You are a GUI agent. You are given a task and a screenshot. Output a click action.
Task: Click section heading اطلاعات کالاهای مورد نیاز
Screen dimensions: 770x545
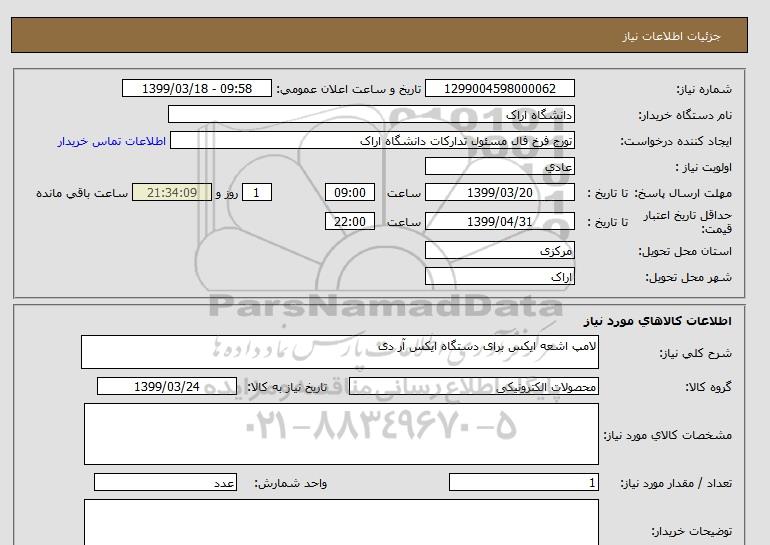658,321
